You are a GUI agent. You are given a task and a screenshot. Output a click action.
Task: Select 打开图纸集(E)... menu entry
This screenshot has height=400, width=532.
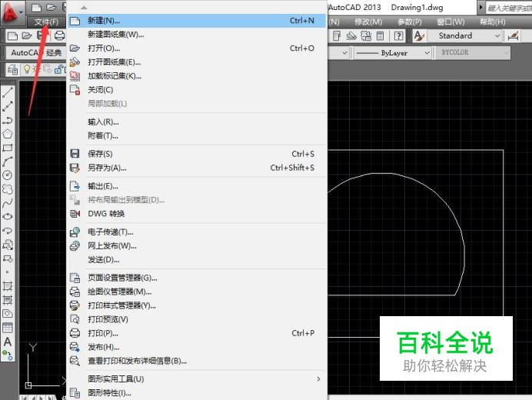(x=198, y=62)
